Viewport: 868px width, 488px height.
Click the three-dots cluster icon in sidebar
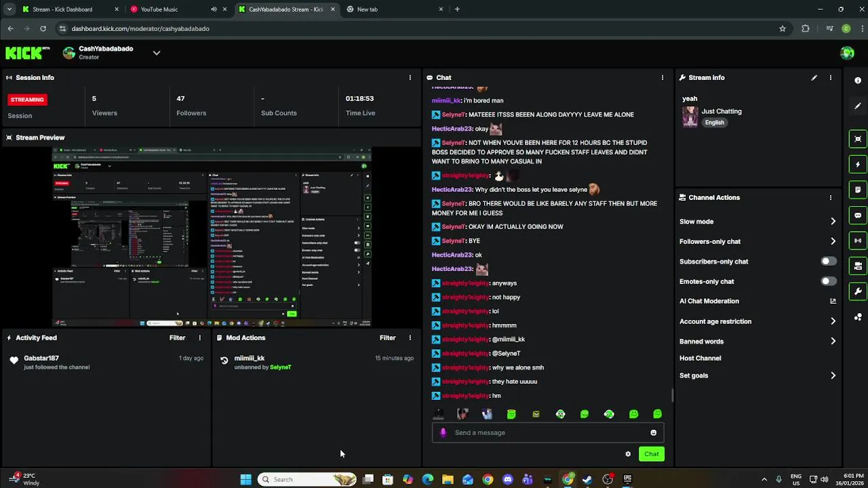(858, 317)
